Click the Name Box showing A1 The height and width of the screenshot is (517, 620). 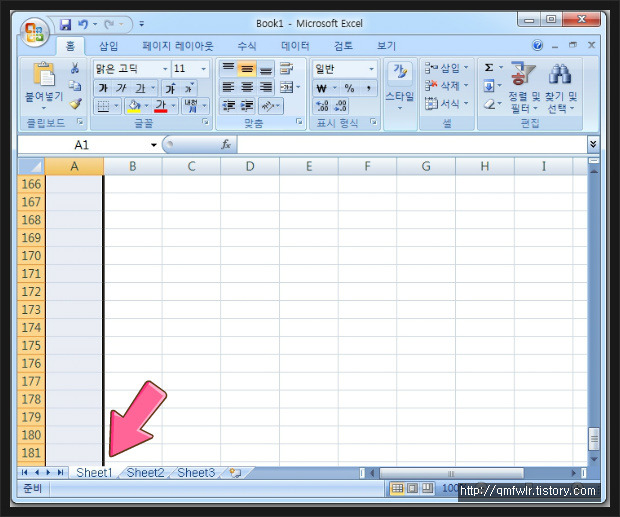81,145
